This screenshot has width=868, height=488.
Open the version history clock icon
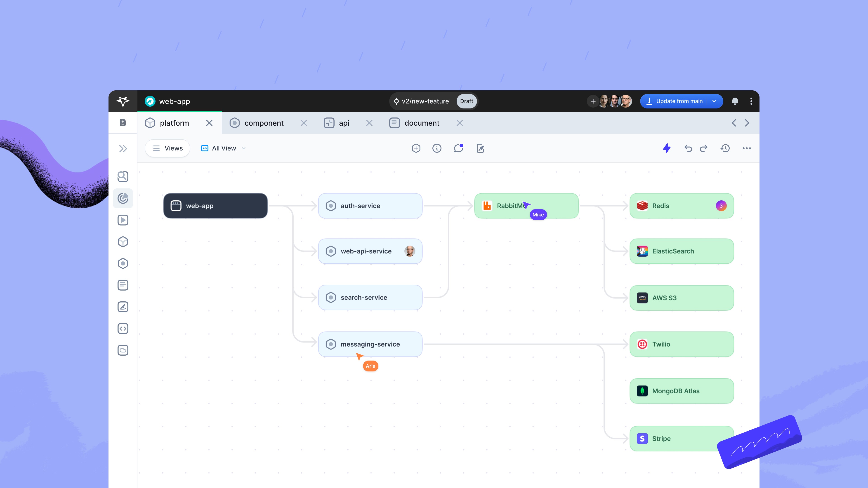[x=725, y=148]
